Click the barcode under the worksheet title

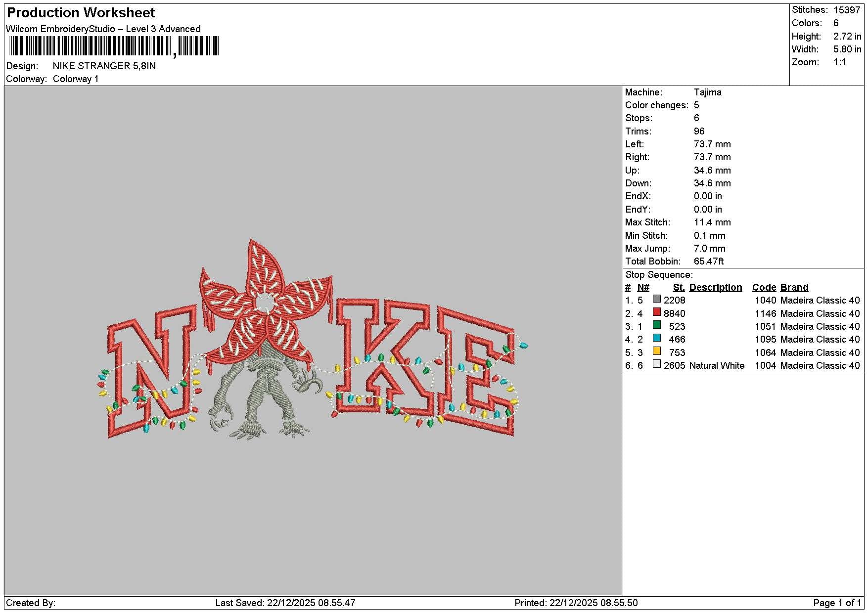coord(113,46)
